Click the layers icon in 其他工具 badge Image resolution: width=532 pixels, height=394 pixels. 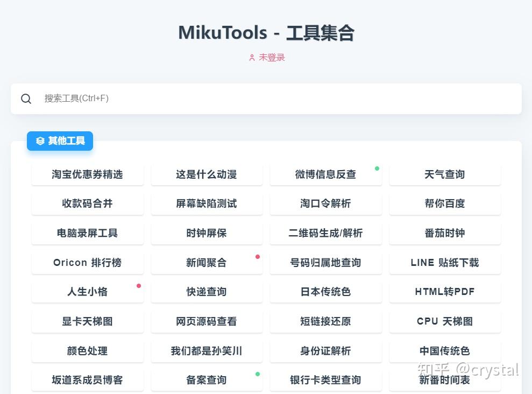40,141
